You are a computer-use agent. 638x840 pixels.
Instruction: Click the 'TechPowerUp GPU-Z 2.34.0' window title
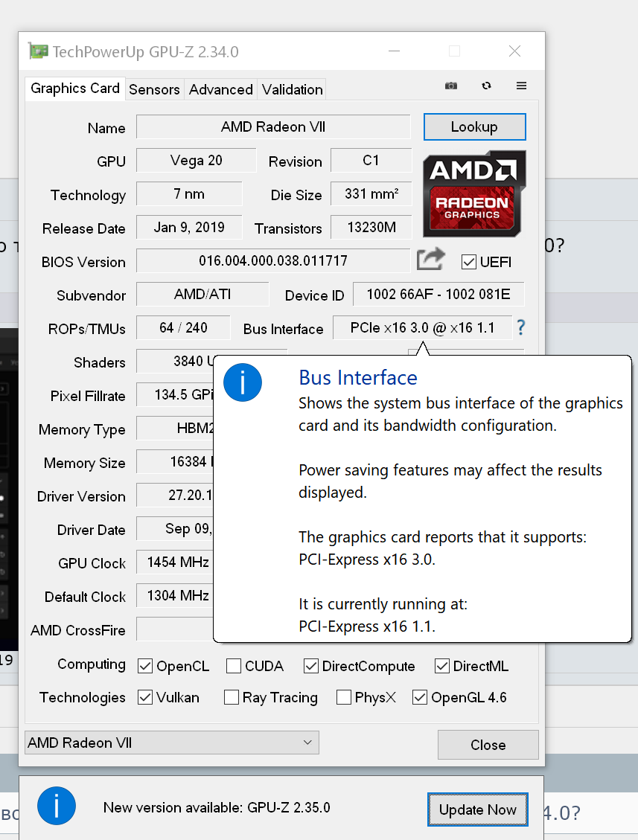[146, 52]
